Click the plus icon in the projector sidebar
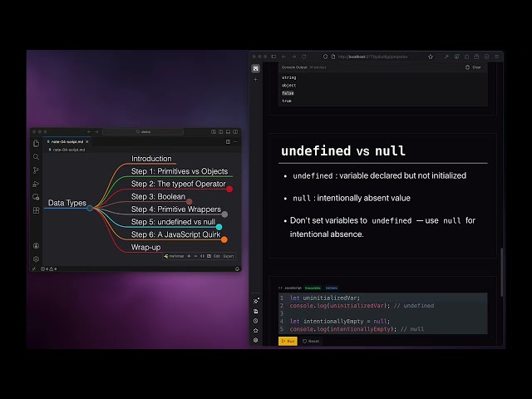Viewport: 532px width, 399px height. (255, 80)
